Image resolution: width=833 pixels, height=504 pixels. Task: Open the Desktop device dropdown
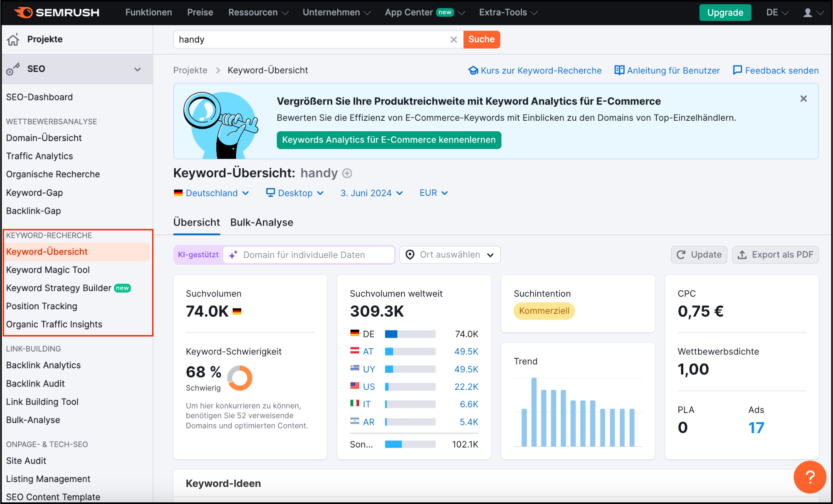coord(295,193)
